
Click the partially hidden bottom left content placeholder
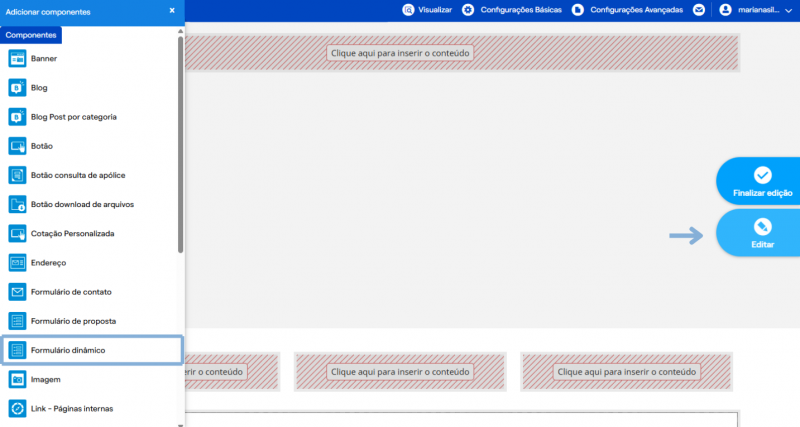click(216, 372)
